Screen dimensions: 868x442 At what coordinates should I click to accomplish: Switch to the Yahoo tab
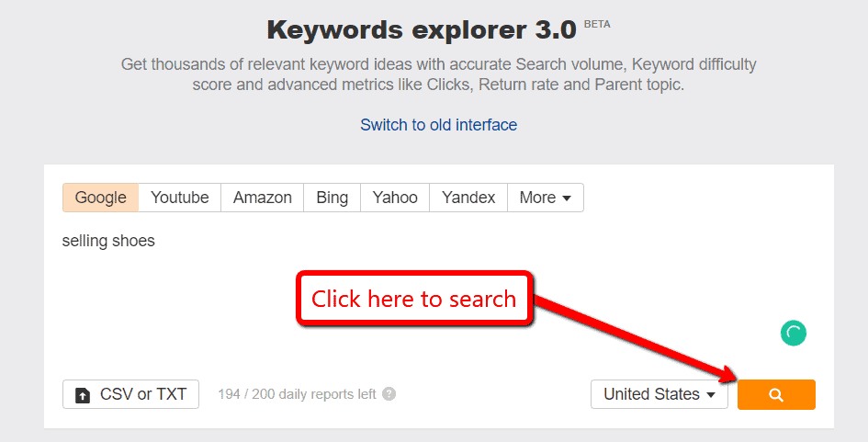coord(395,198)
